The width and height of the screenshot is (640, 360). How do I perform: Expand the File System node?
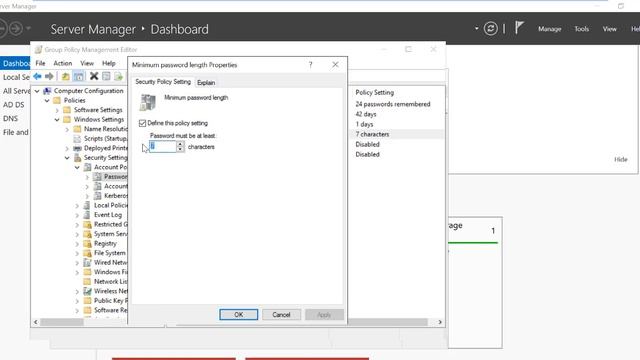(x=77, y=253)
